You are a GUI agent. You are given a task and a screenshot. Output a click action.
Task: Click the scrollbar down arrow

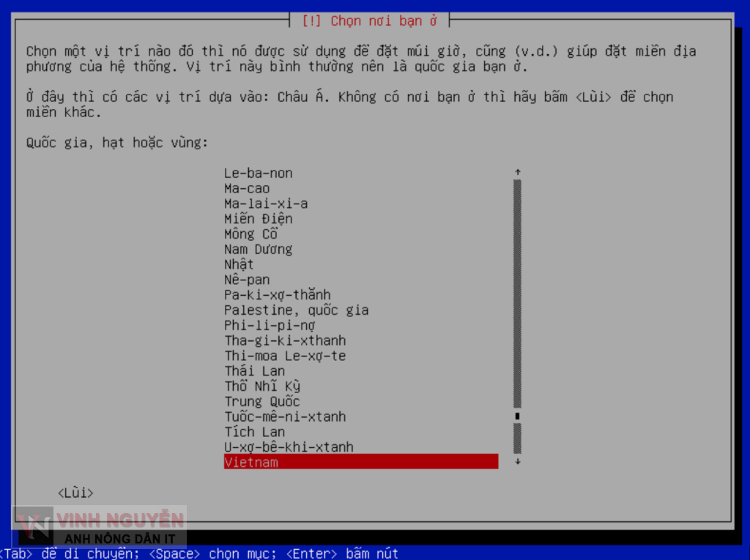pos(517,462)
